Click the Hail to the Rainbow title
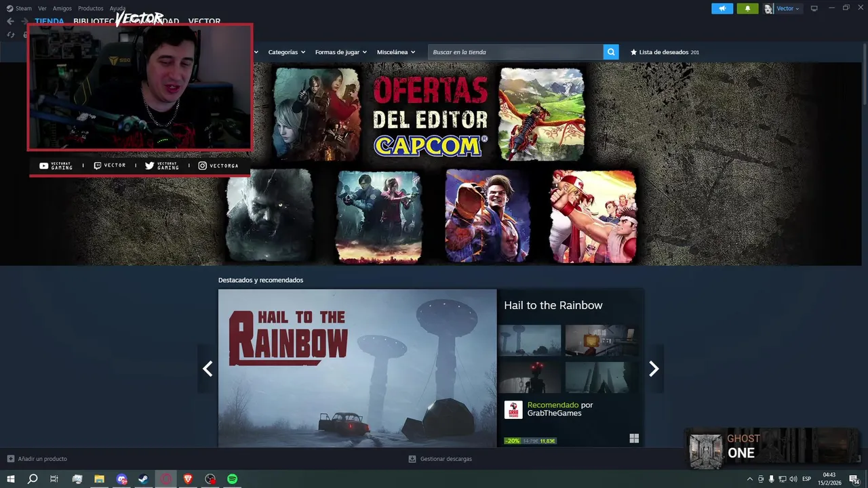 pyautogui.click(x=553, y=306)
